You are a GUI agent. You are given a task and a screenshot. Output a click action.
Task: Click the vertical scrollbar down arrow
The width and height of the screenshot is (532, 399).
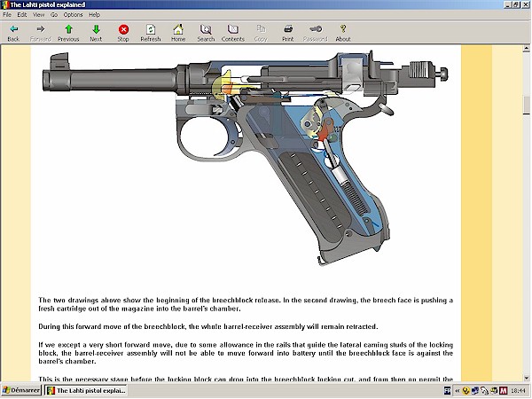526,378
